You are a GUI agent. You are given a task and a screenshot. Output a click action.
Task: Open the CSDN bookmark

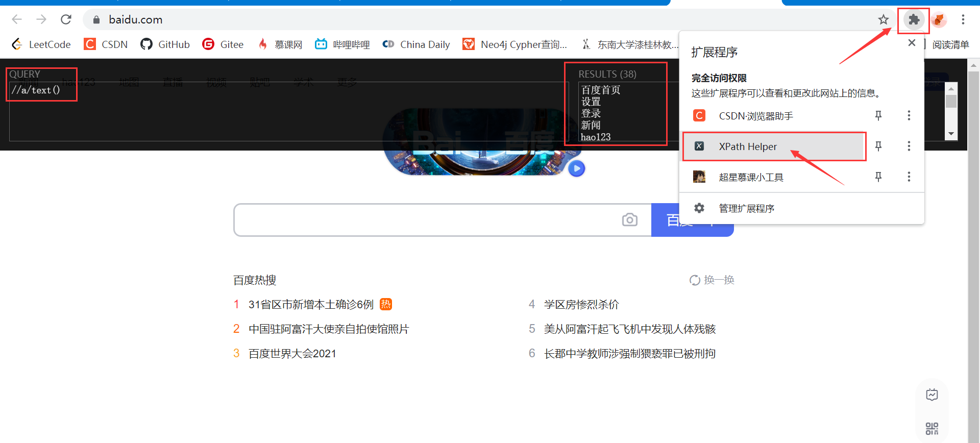(x=106, y=44)
